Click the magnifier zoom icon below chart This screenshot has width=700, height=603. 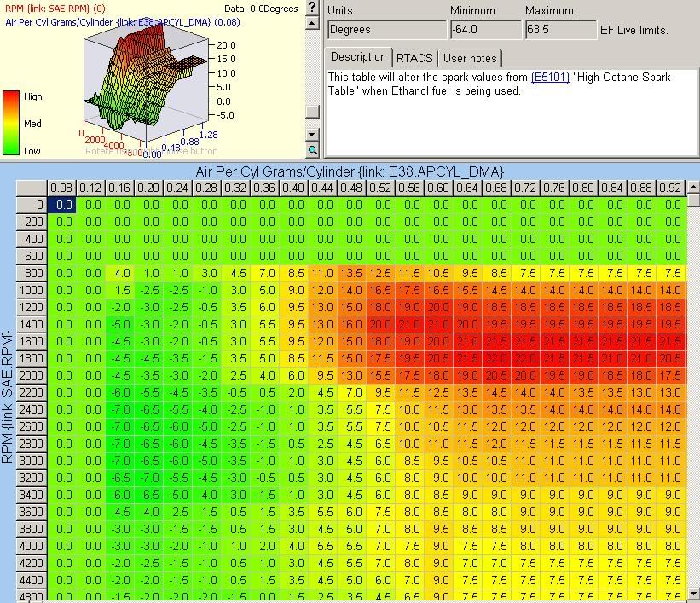pyautogui.click(x=313, y=150)
